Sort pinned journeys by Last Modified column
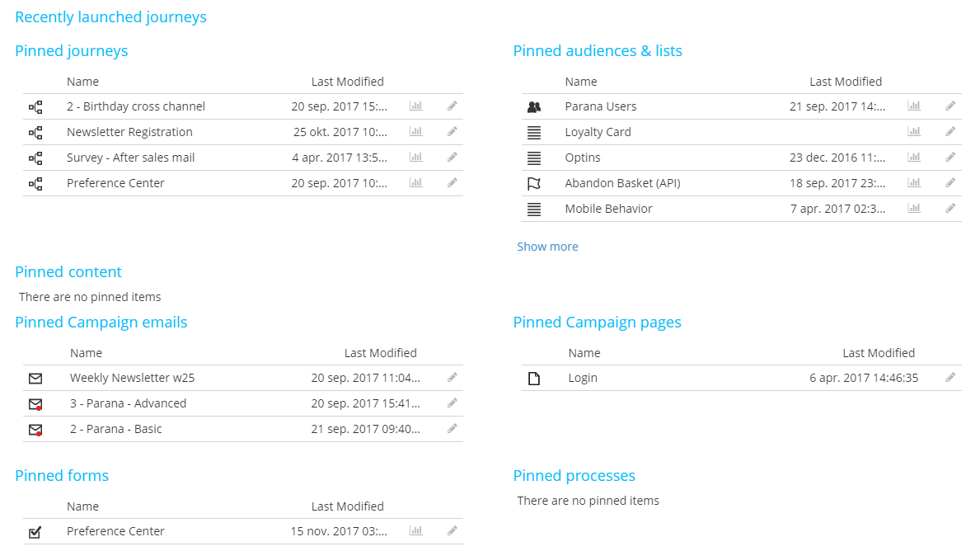The width and height of the screenshot is (980, 551). [x=347, y=82]
